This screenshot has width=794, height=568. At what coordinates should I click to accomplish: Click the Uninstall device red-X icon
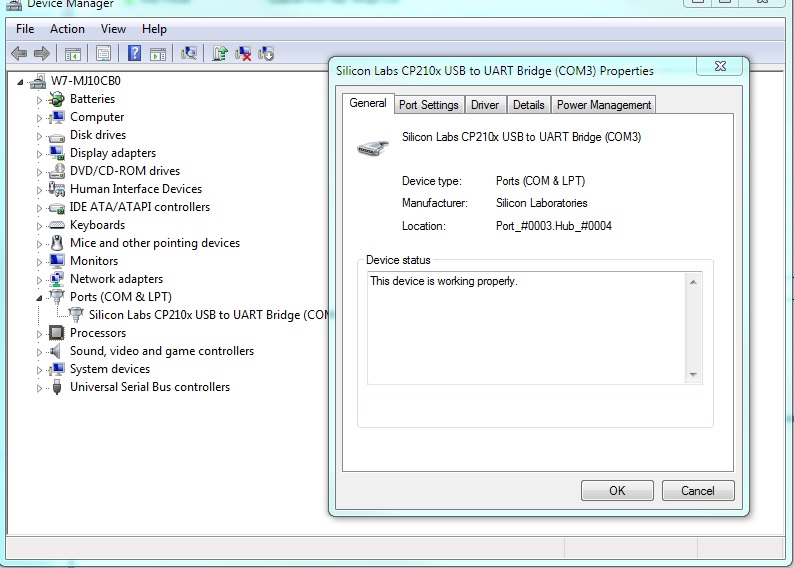tap(243, 53)
